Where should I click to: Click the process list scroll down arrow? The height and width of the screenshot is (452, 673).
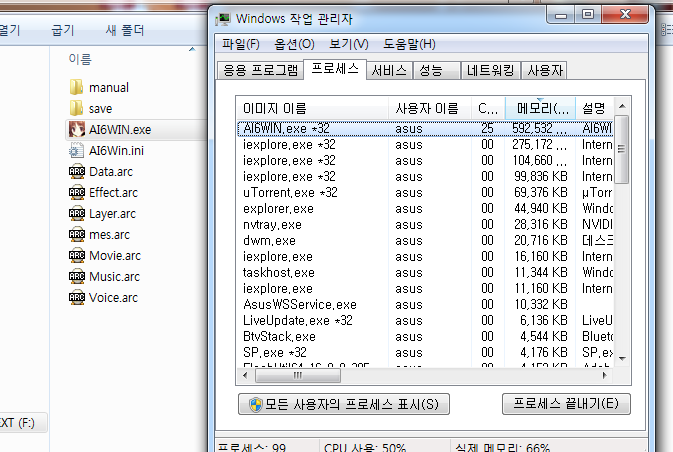coord(622,357)
